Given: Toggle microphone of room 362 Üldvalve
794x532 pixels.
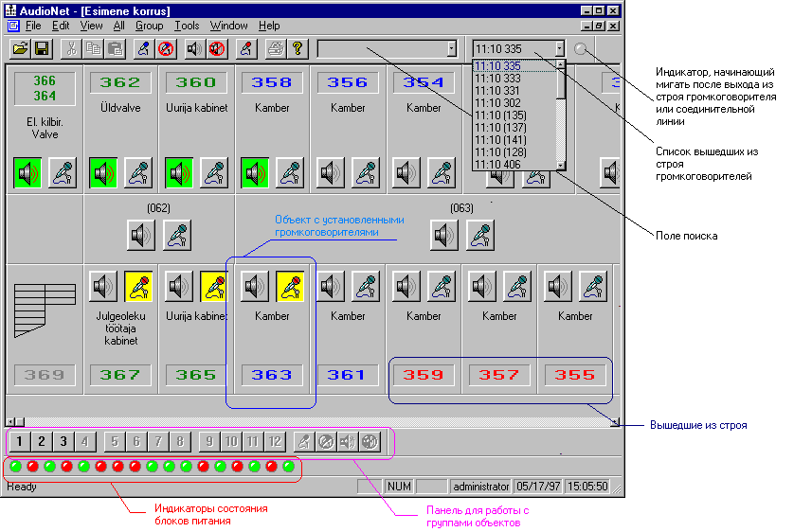Looking at the screenshot, I should 138,173.
